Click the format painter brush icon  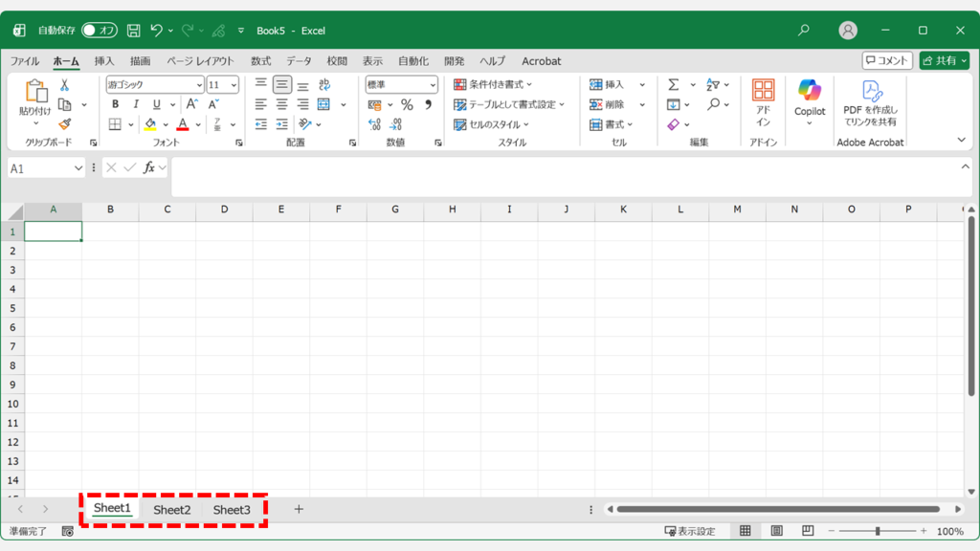point(64,124)
